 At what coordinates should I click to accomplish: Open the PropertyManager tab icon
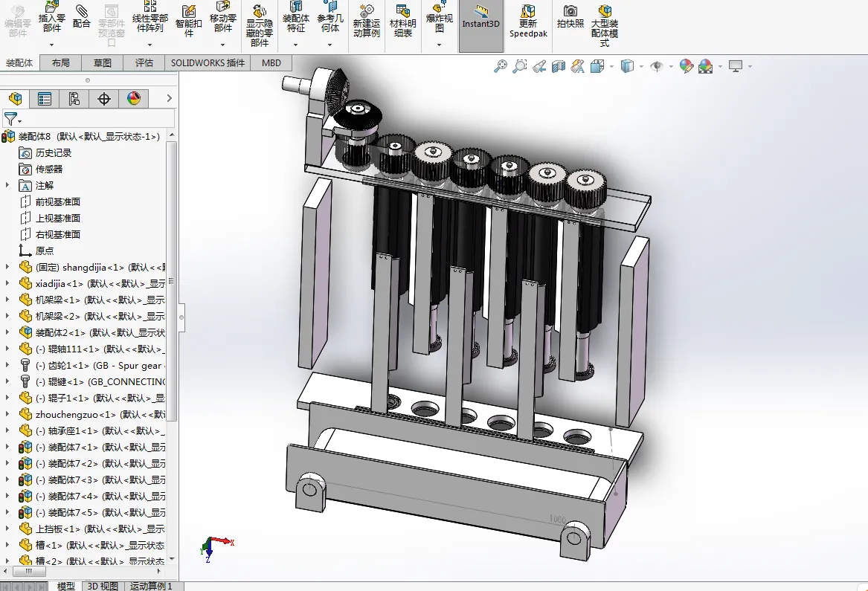(45, 98)
